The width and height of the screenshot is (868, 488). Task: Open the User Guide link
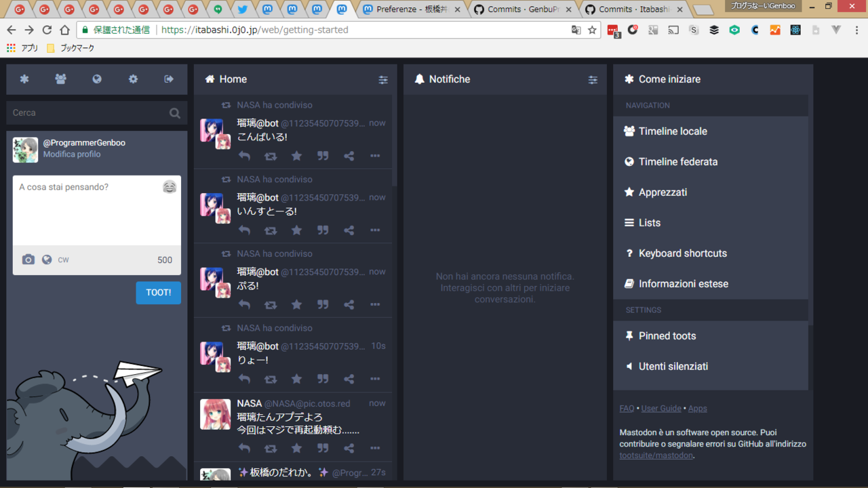(661, 409)
